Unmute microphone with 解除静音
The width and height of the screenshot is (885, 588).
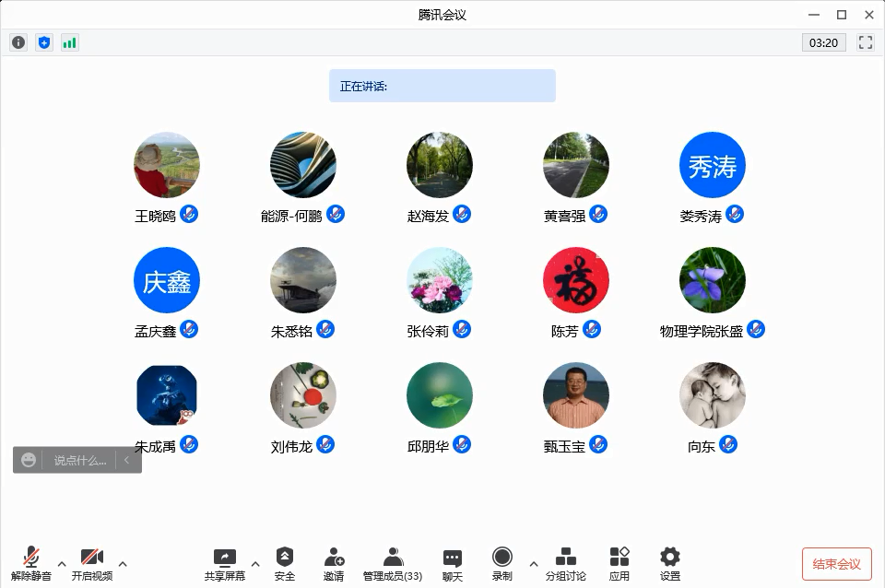(31, 563)
